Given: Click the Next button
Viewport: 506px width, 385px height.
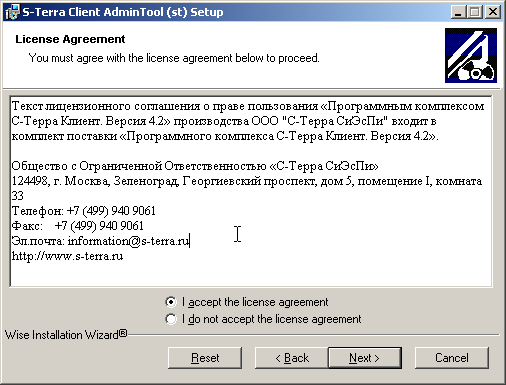Looking at the screenshot, I should (x=365, y=358).
